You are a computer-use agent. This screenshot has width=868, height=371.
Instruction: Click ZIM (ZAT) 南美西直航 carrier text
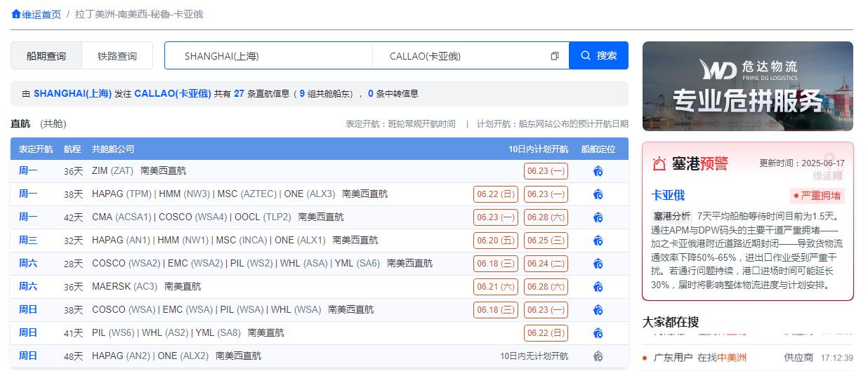tap(139, 171)
